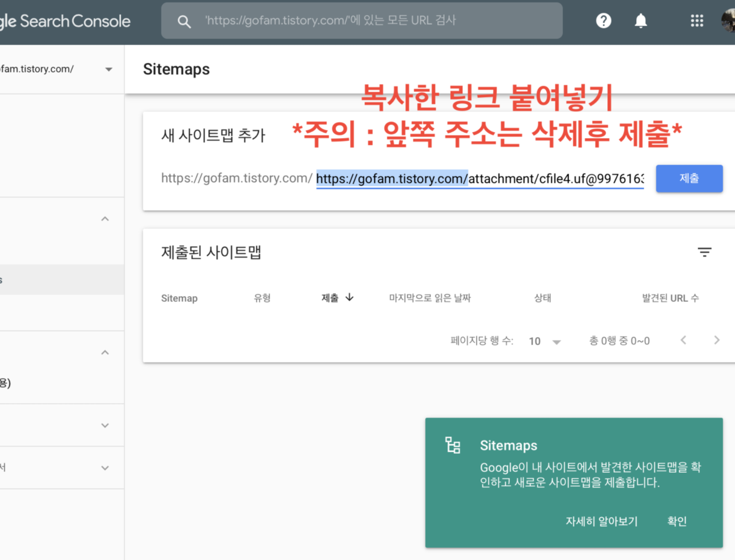Sort by 제출 column header
Image resolution: width=735 pixels, height=560 pixels.
[x=330, y=298]
